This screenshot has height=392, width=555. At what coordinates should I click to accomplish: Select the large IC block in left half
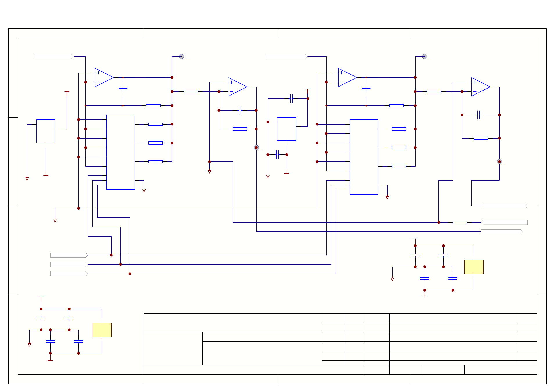click(x=121, y=152)
